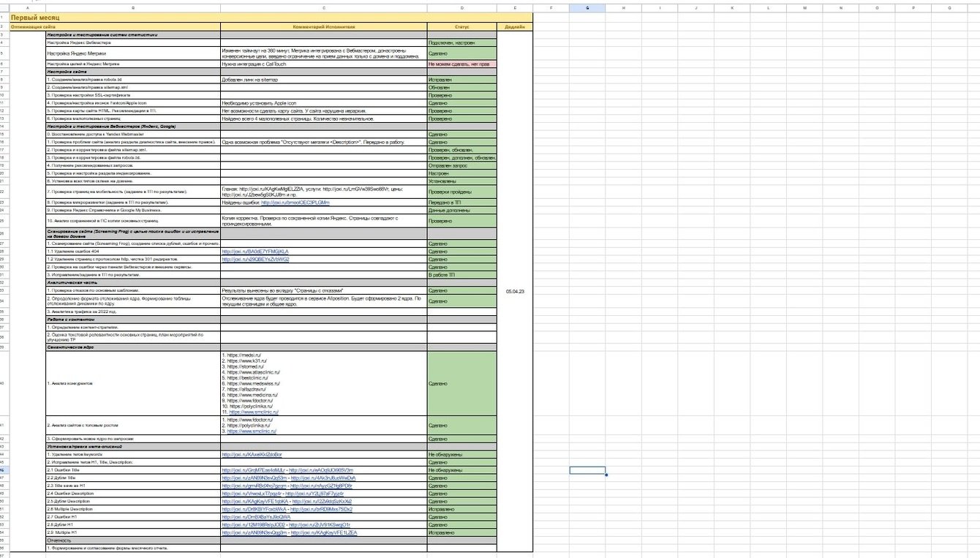Select task "3. Аналитика трафика за 2022 год"
This screenshot has width=980, height=558.
[x=133, y=312]
